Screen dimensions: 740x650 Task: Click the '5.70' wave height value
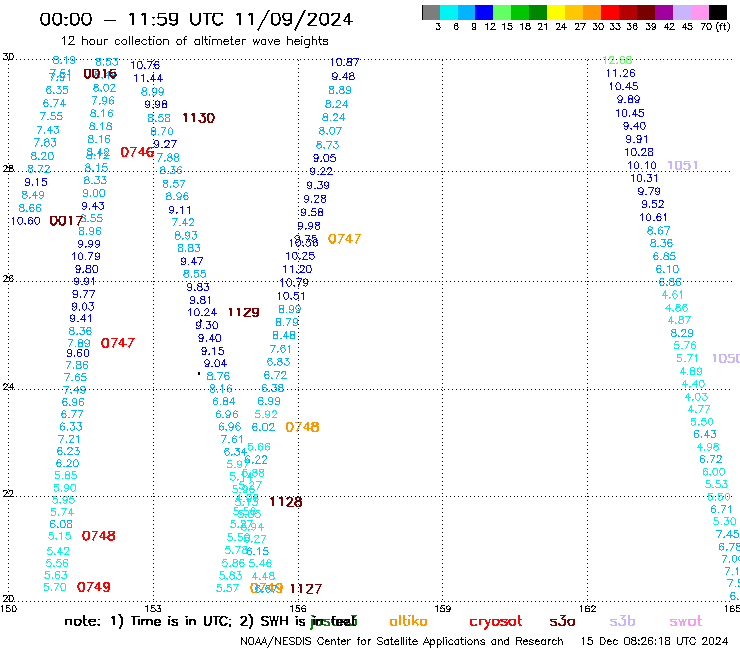[55, 587]
